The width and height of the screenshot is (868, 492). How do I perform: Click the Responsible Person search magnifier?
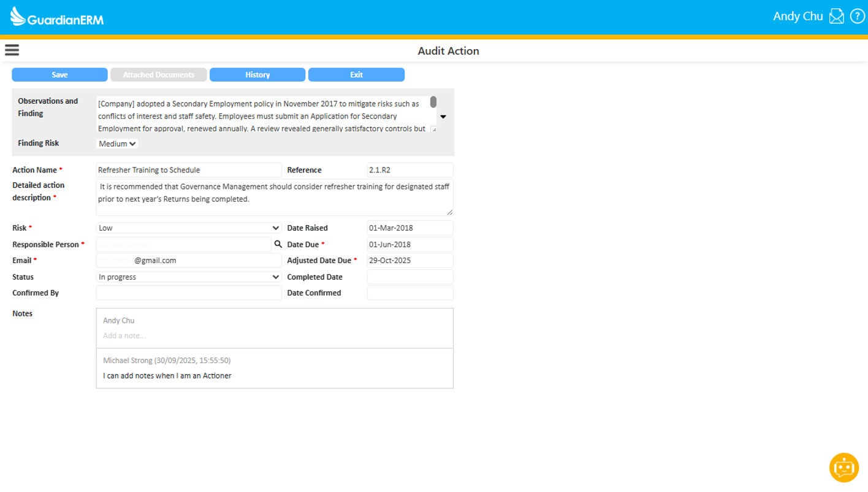[278, 244]
